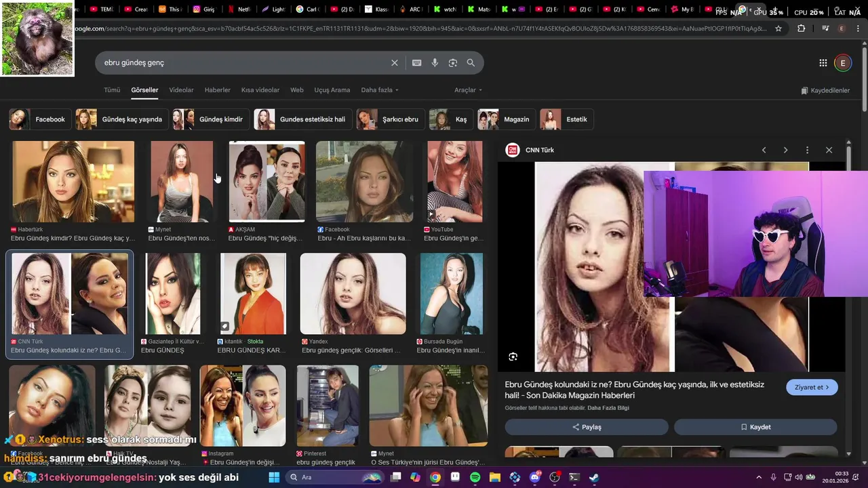The width and height of the screenshot is (868, 488).
Task: Expand the Araçlar tools dropdown
Action: (468, 90)
